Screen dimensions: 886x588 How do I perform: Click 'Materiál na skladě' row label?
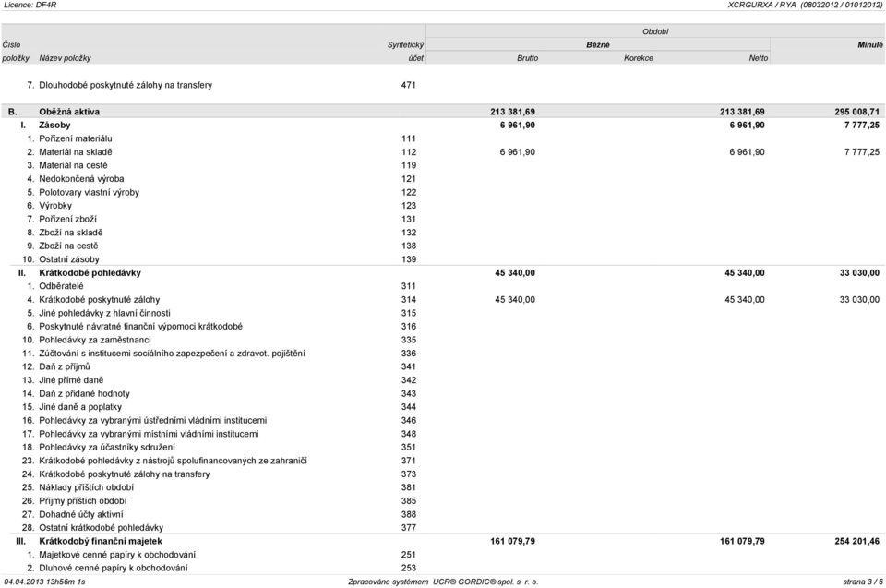[75, 152]
